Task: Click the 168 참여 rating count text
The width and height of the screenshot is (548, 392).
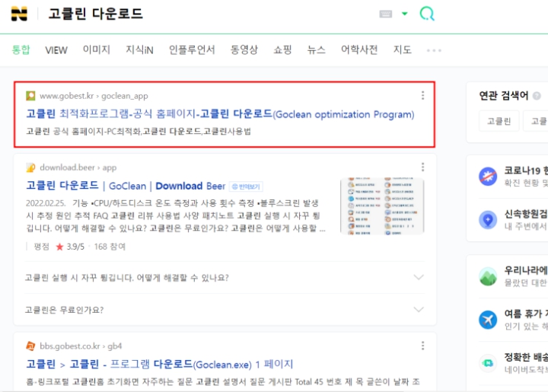Action: (x=110, y=247)
